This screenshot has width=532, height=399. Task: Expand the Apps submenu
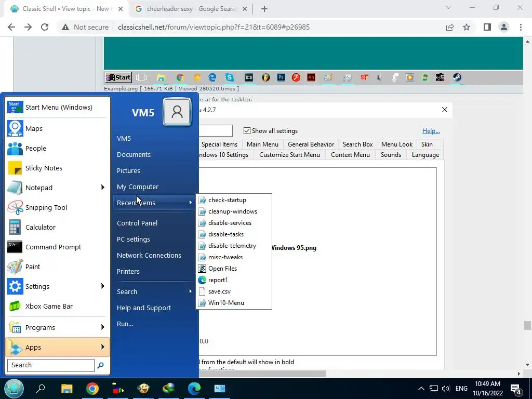[58, 347]
